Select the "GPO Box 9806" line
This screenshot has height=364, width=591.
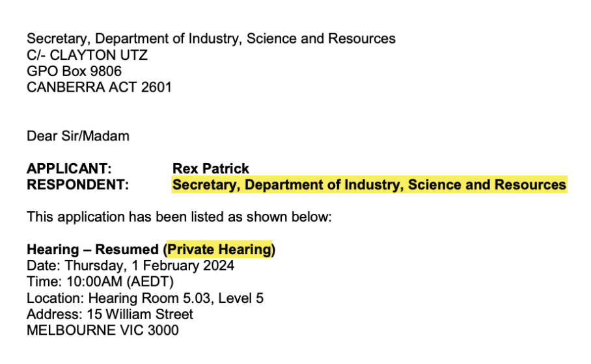click(x=74, y=71)
